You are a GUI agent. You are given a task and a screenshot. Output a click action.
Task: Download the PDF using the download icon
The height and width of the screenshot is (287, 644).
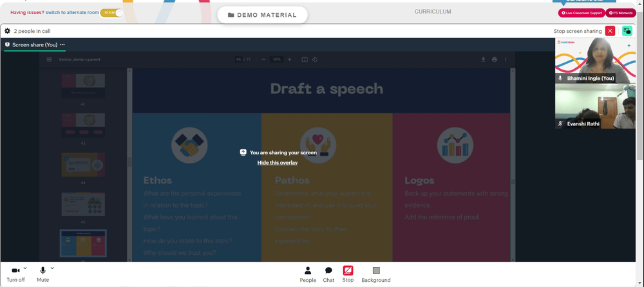tap(483, 60)
